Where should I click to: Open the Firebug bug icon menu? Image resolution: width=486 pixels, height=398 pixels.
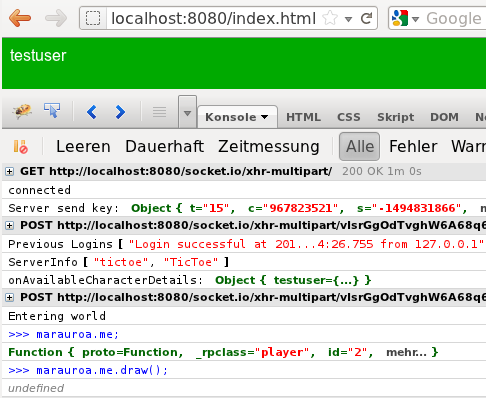22,111
